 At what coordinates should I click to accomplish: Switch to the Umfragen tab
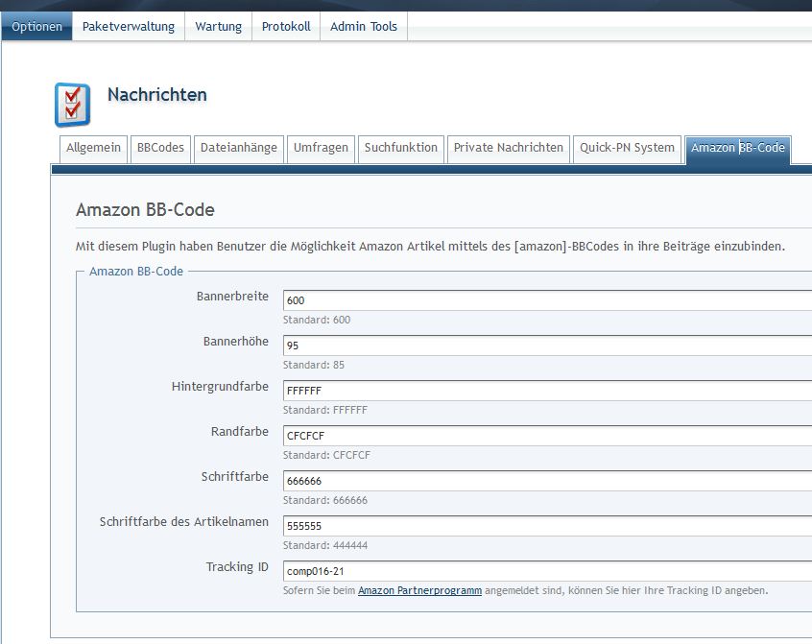tap(322, 149)
